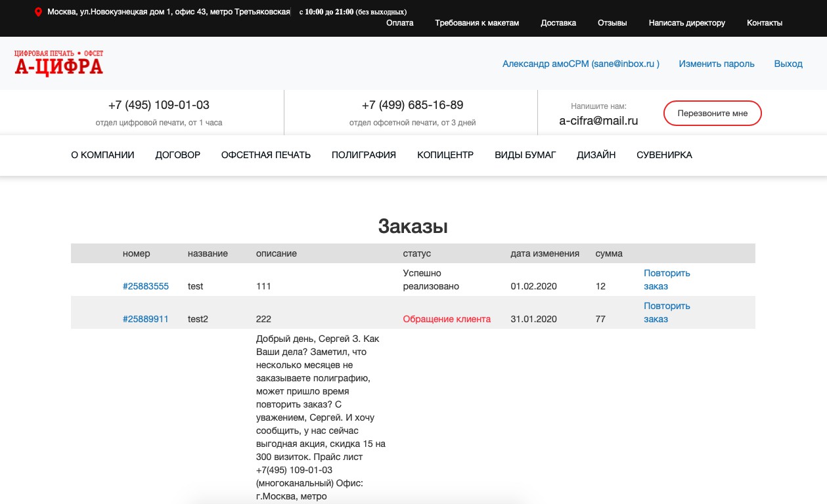Open the А-ЦИФРА logo homepage link
The width and height of the screenshot is (827, 504).
pos(58,63)
